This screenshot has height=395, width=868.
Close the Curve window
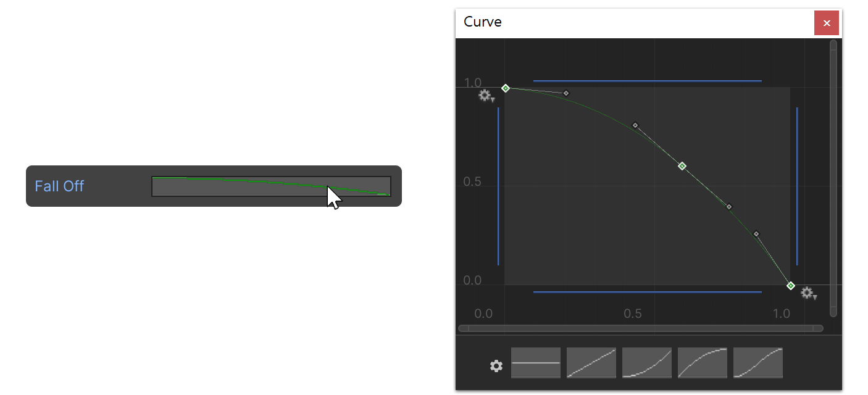click(x=827, y=23)
